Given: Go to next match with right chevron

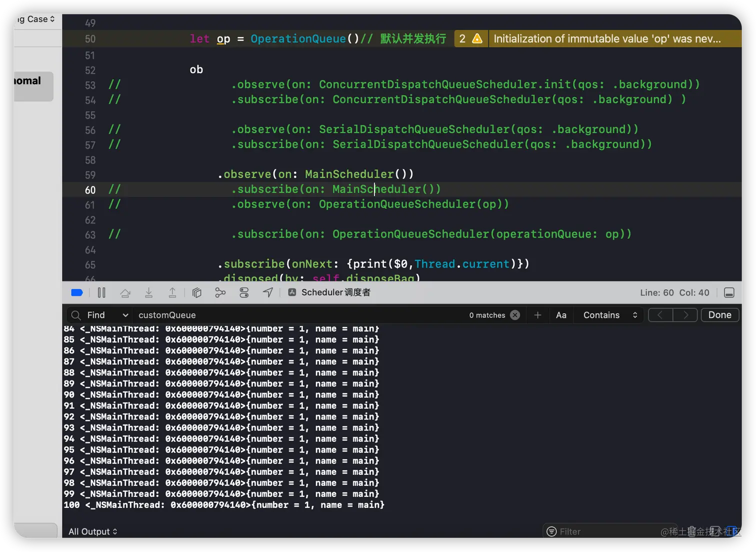Looking at the screenshot, I should point(685,315).
